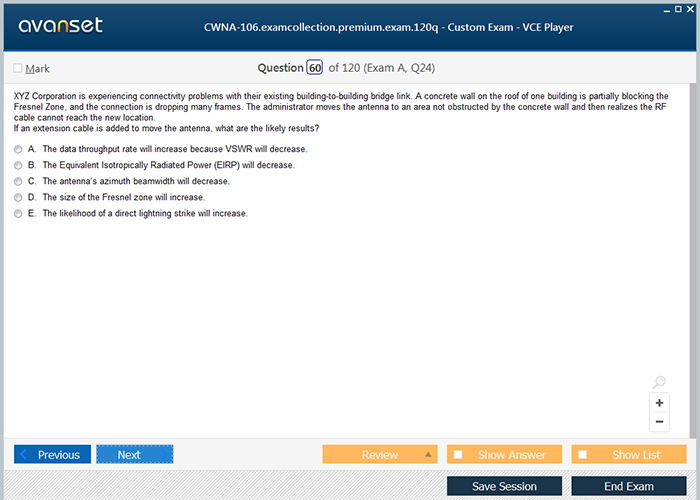Close the VCE Player window
The image size is (700, 500).
[692, 8]
